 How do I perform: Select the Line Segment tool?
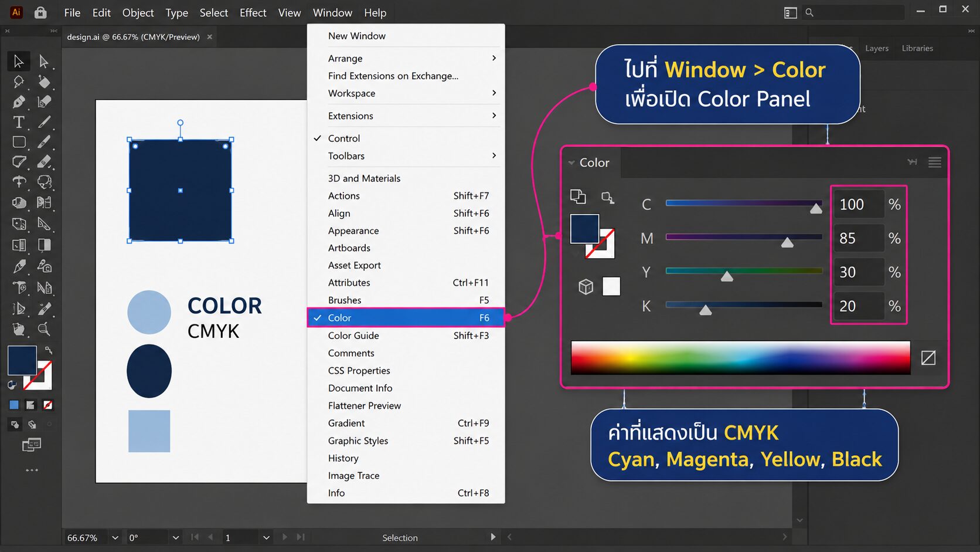click(x=44, y=122)
